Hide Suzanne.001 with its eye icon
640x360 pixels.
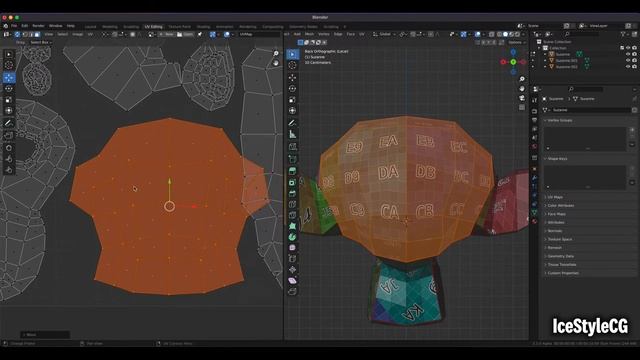pyautogui.click(x=628, y=60)
